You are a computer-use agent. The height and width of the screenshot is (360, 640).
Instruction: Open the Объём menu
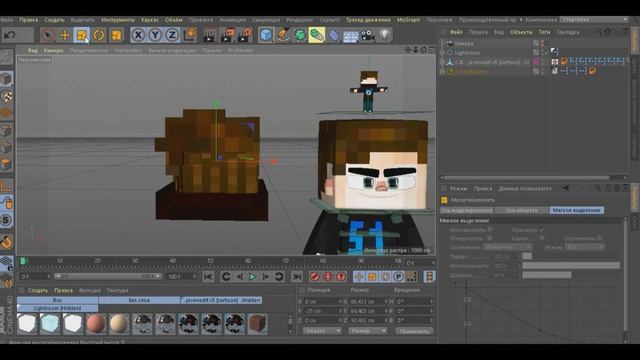(174, 20)
